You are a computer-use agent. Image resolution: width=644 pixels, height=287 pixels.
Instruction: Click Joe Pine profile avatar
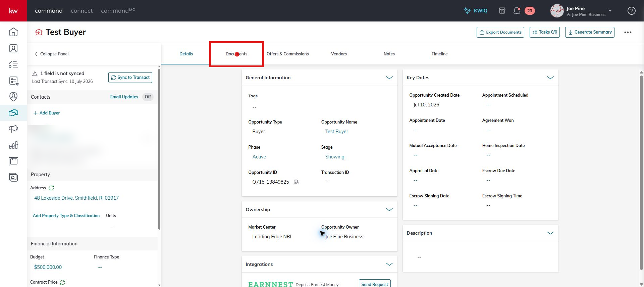557,11
